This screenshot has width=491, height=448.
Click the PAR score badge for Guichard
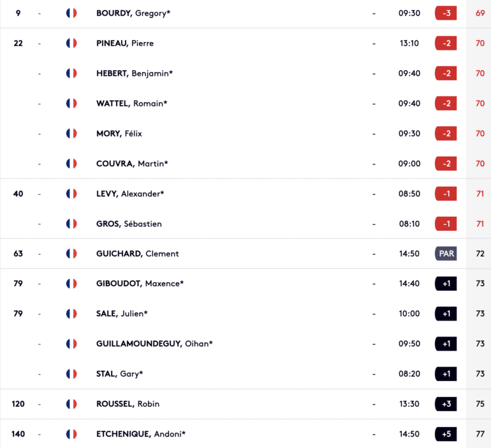(x=446, y=254)
